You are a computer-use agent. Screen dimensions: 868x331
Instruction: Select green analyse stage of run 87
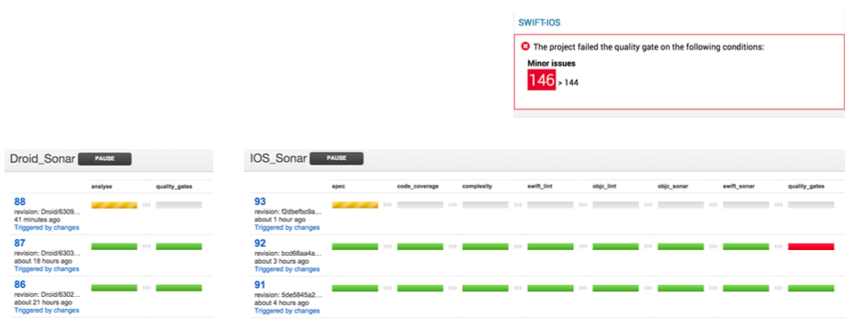pos(114,246)
